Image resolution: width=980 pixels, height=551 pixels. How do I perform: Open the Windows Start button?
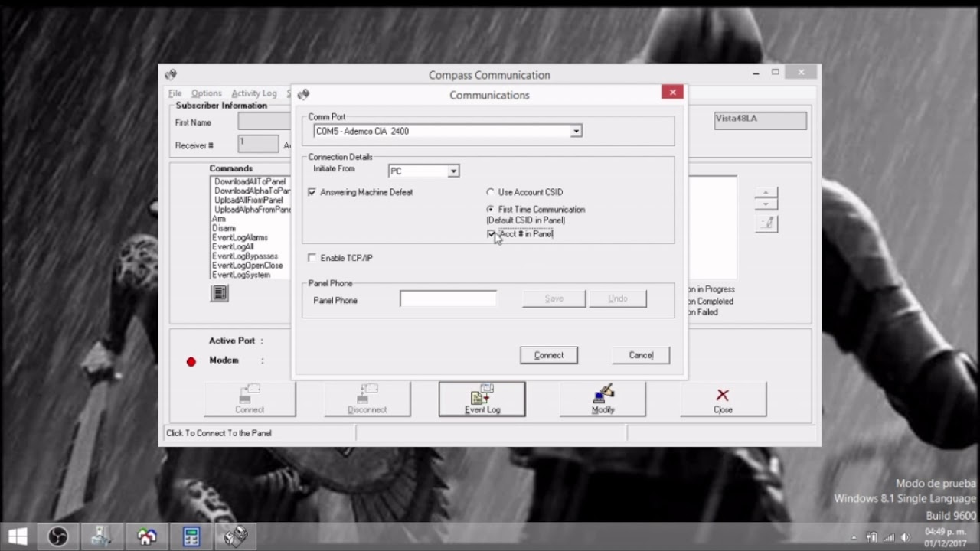18,536
